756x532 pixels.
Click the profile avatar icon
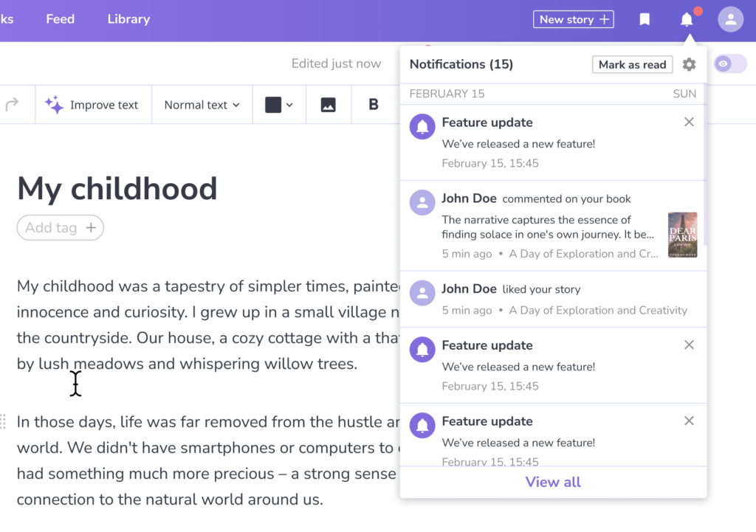click(x=729, y=19)
